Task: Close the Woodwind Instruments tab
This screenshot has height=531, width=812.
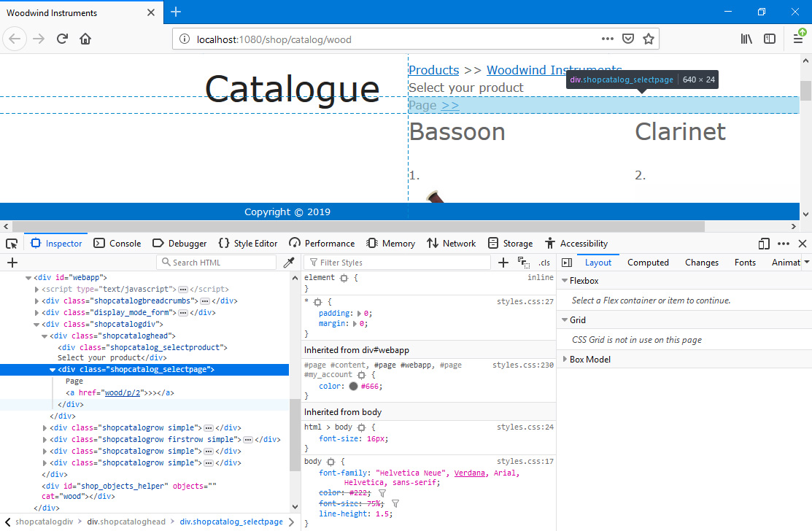Action: 151,12
